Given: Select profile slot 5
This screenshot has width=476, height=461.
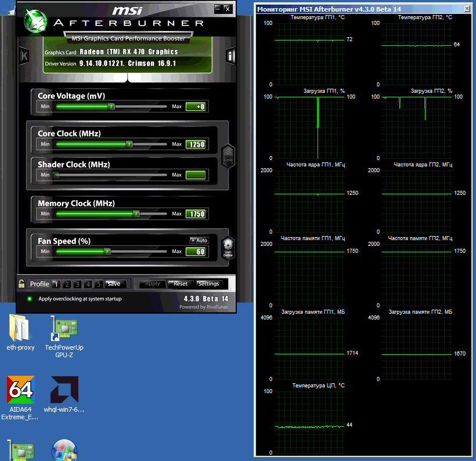Looking at the screenshot, I should click(99, 284).
